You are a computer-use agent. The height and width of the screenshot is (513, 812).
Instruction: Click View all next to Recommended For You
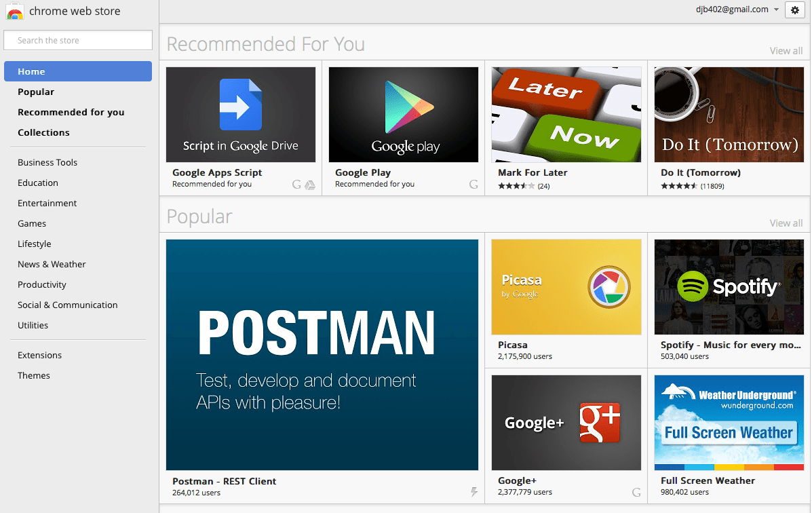pos(786,50)
